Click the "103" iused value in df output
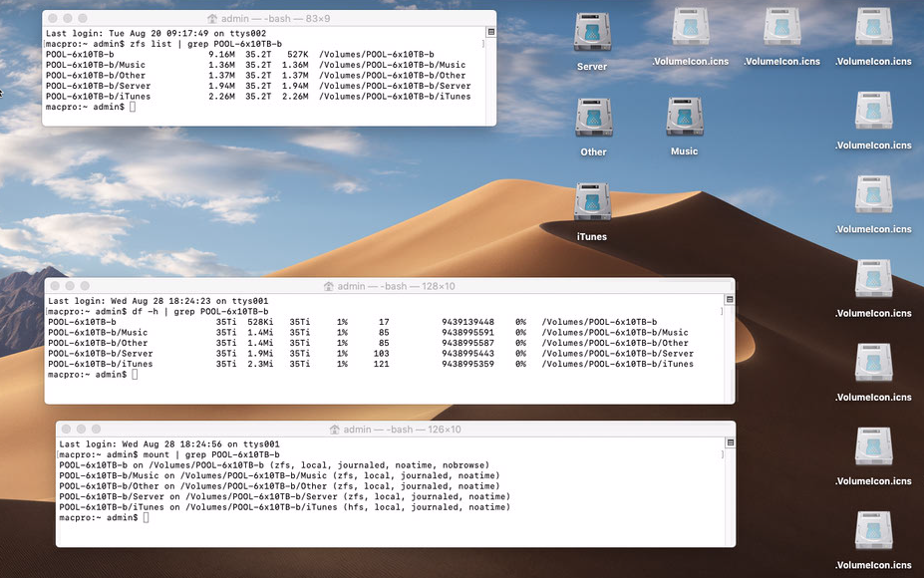Image resolution: width=924 pixels, height=578 pixels. [x=382, y=354]
